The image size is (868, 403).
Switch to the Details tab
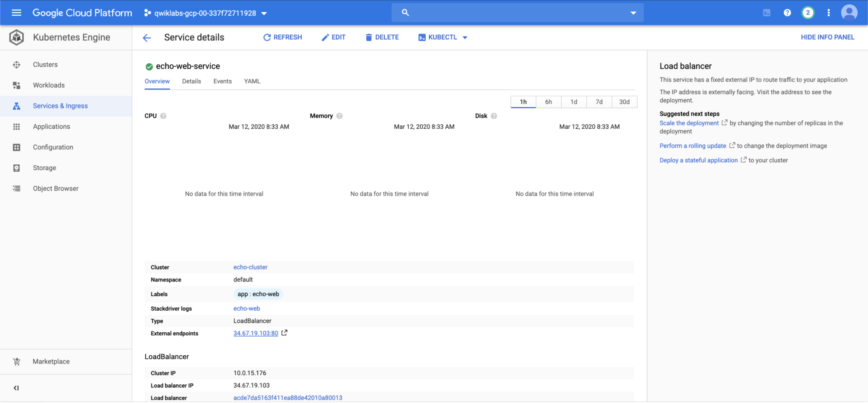(x=191, y=81)
